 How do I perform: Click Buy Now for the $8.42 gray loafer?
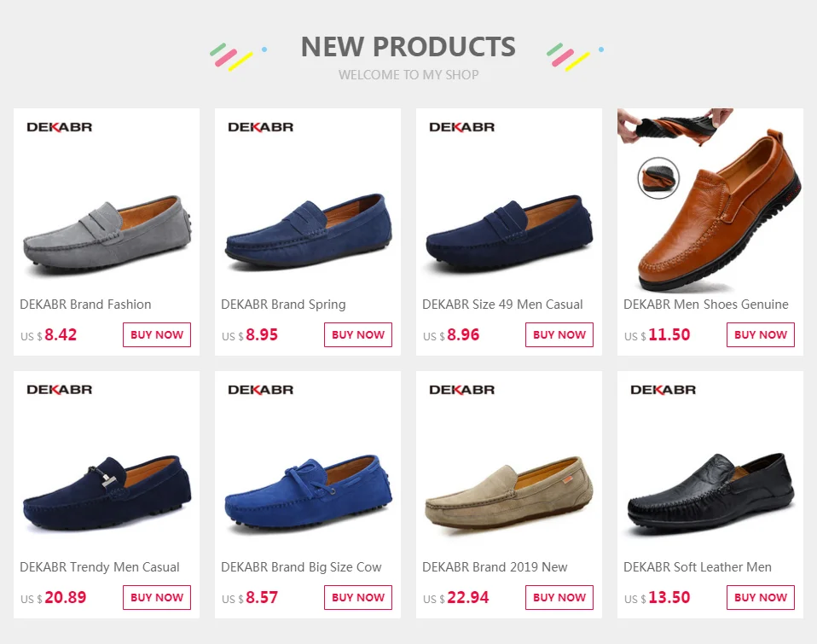[157, 335]
